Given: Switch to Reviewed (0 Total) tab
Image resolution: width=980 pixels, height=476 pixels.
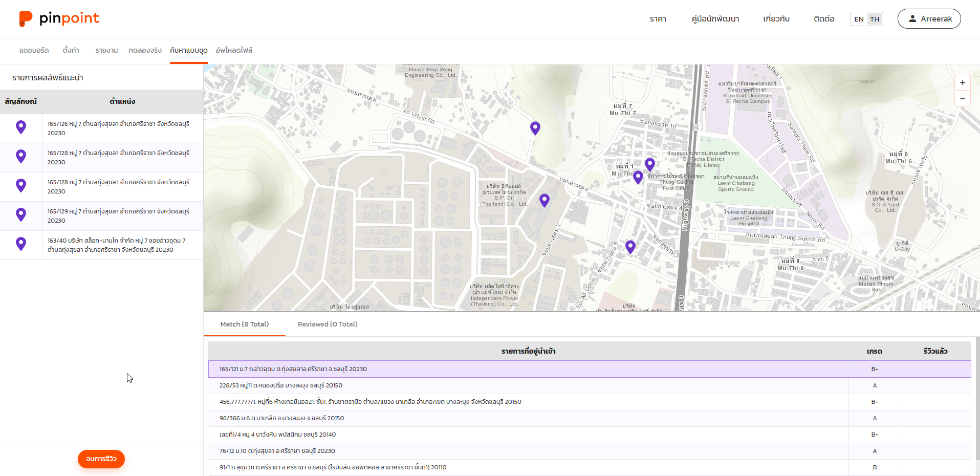Looking at the screenshot, I should pyautogui.click(x=328, y=324).
